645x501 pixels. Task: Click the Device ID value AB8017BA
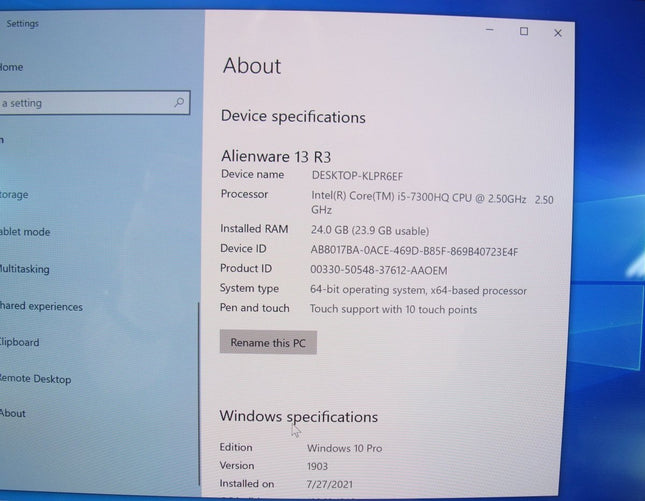point(414,251)
